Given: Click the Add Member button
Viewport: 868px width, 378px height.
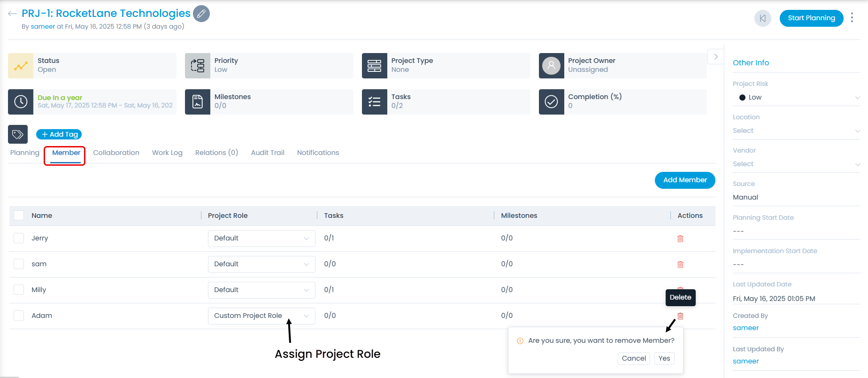Looking at the screenshot, I should (684, 180).
